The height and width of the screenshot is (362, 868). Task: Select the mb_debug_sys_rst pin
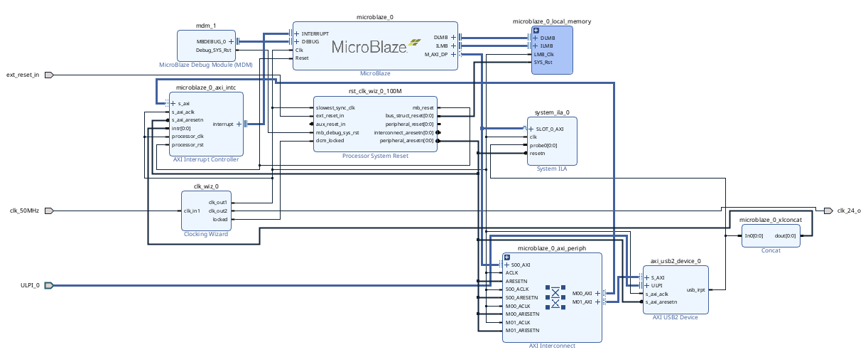tap(337, 132)
